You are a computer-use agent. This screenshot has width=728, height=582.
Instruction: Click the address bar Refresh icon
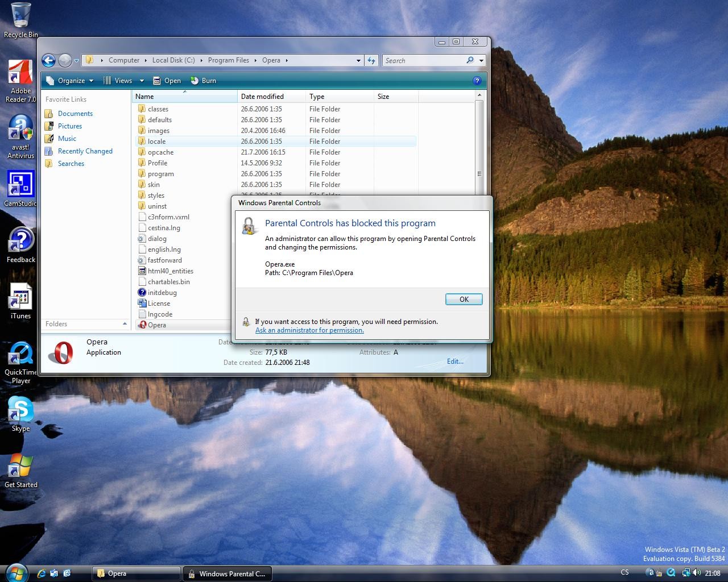(371, 60)
